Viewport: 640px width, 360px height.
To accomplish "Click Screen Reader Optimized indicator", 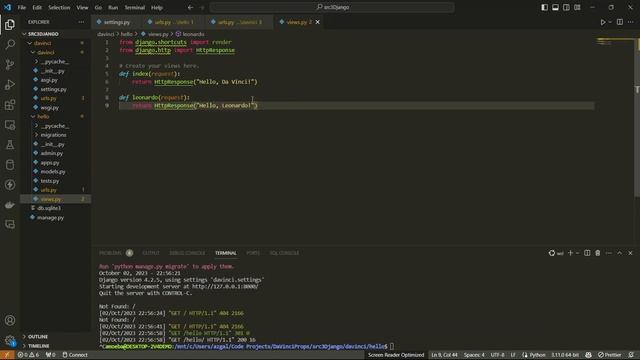I will click(396, 355).
